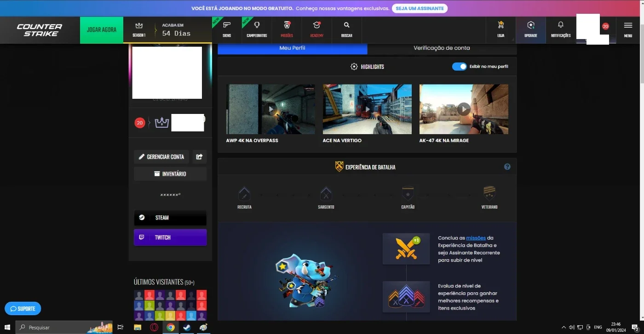Open the taskbar clock showing 23:46

(x=616, y=327)
